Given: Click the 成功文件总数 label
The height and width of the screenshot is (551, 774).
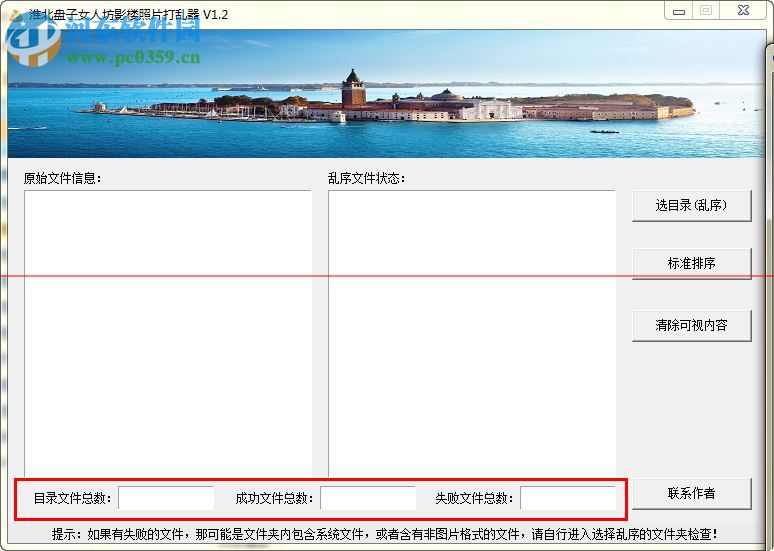Looking at the screenshot, I should coord(274,498).
